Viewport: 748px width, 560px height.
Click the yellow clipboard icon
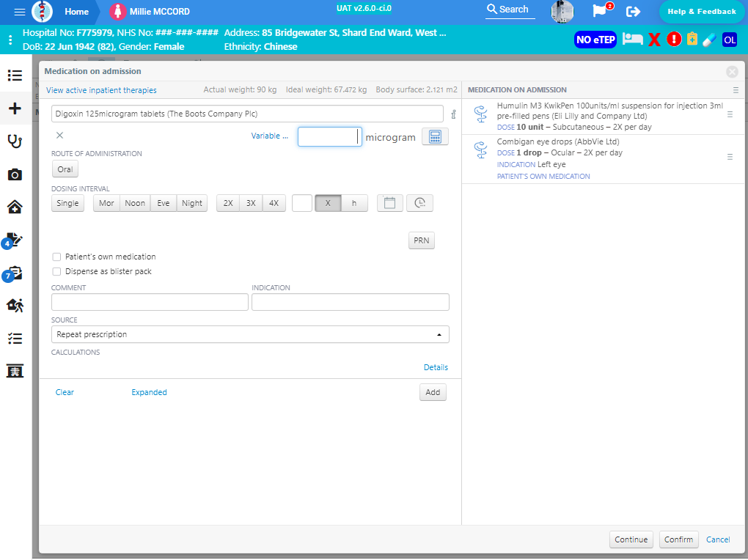(x=692, y=39)
